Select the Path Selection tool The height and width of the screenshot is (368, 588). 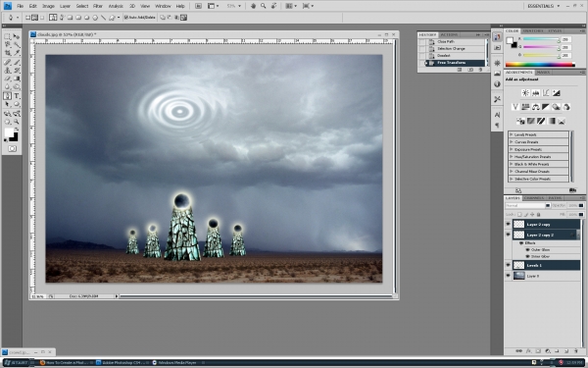(x=7, y=104)
